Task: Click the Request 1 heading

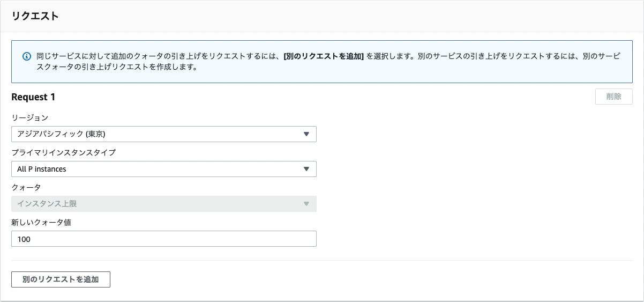Action: (x=33, y=97)
